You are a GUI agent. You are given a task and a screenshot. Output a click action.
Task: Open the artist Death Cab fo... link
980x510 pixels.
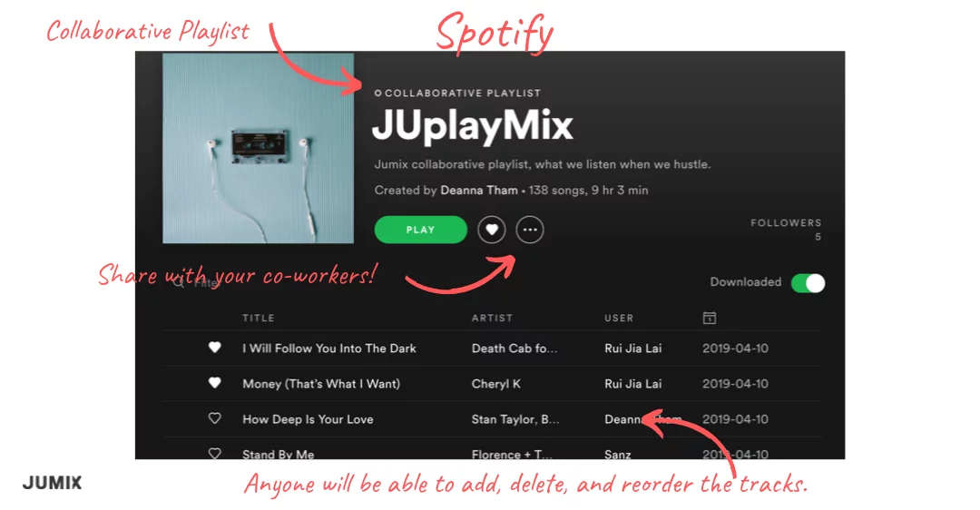coord(514,348)
